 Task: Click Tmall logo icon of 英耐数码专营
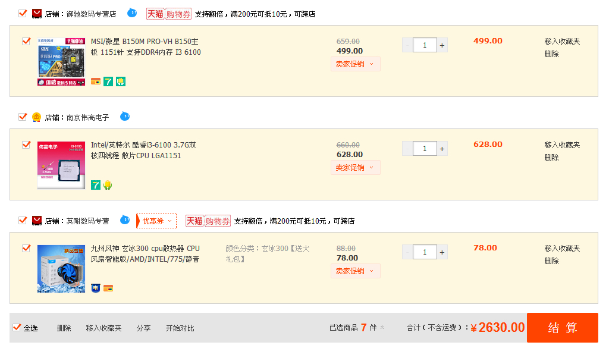[36, 221]
